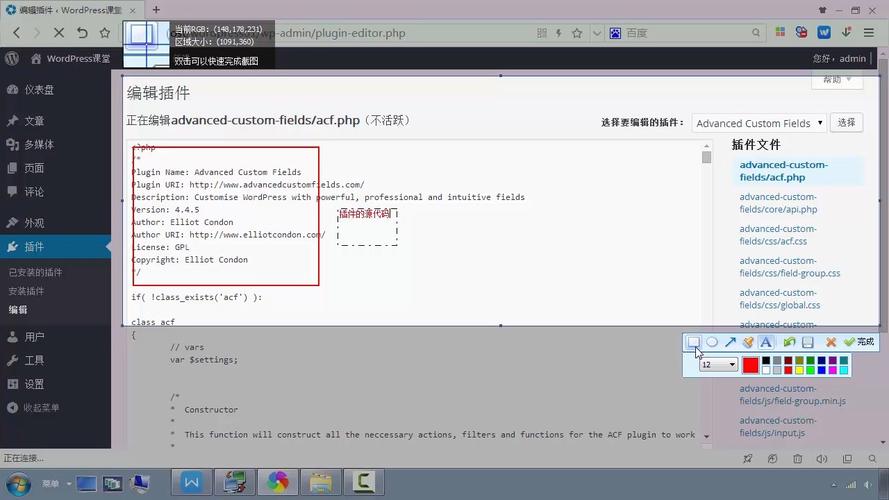Pick the magenta color swatch

click(x=832, y=370)
